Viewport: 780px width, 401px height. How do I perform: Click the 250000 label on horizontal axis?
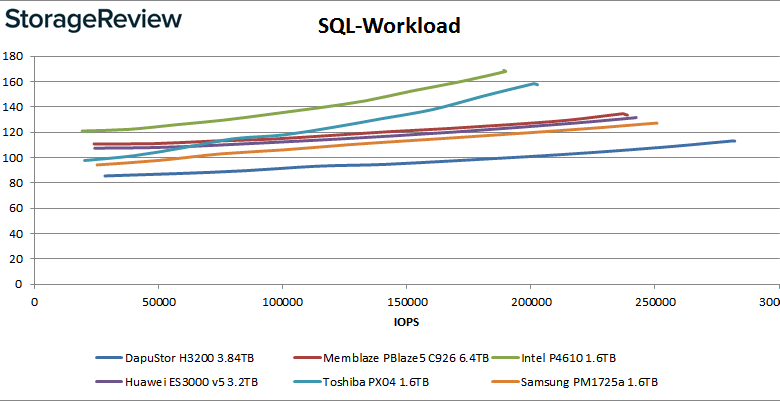tap(655, 302)
